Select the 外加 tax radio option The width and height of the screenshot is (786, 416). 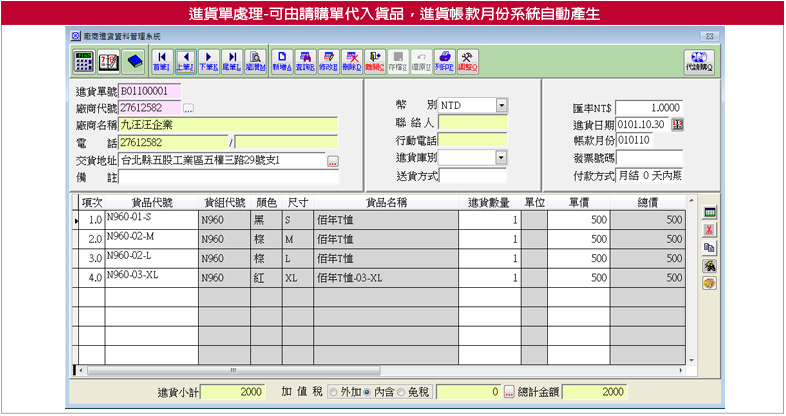[x=332, y=392]
